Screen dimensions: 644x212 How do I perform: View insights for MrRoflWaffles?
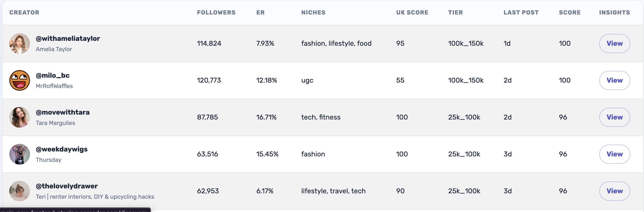click(615, 80)
